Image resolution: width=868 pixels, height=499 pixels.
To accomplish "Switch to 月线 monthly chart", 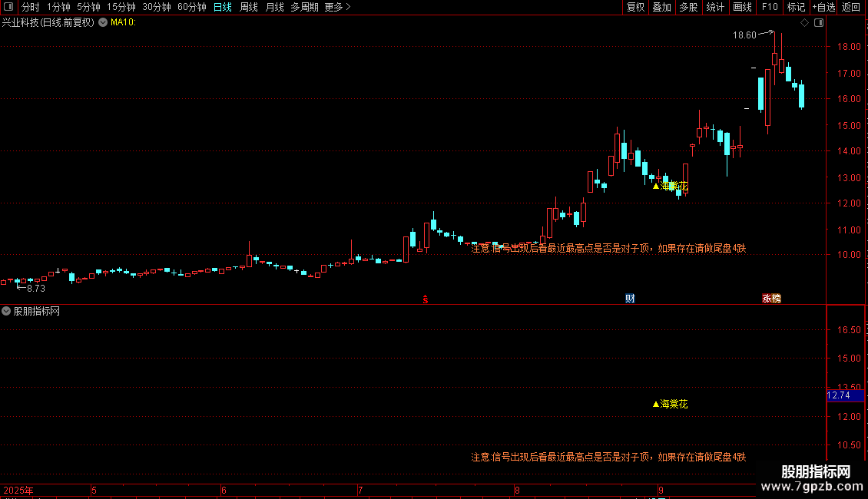I will [x=274, y=7].
